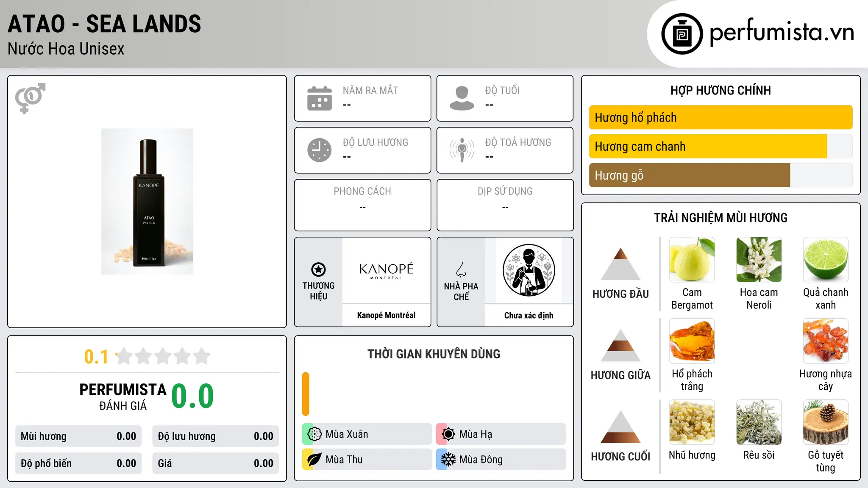Click the Trải nghiệm mùi hương heading

(x=721, y=218)
